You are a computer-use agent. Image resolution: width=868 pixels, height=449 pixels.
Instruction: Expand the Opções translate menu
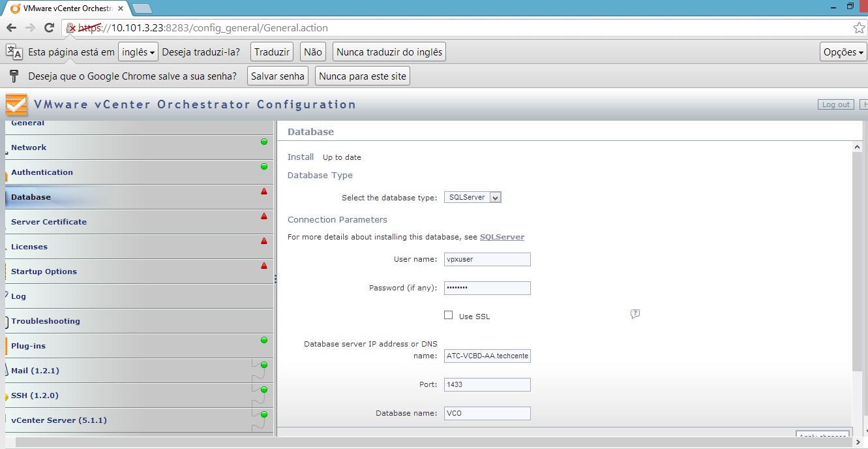coord(843,52)
